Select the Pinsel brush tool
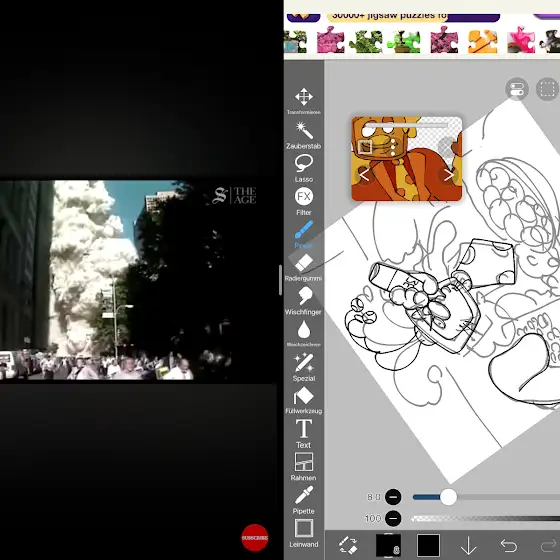This screenshot has width=560, height=560. [304, 234]
